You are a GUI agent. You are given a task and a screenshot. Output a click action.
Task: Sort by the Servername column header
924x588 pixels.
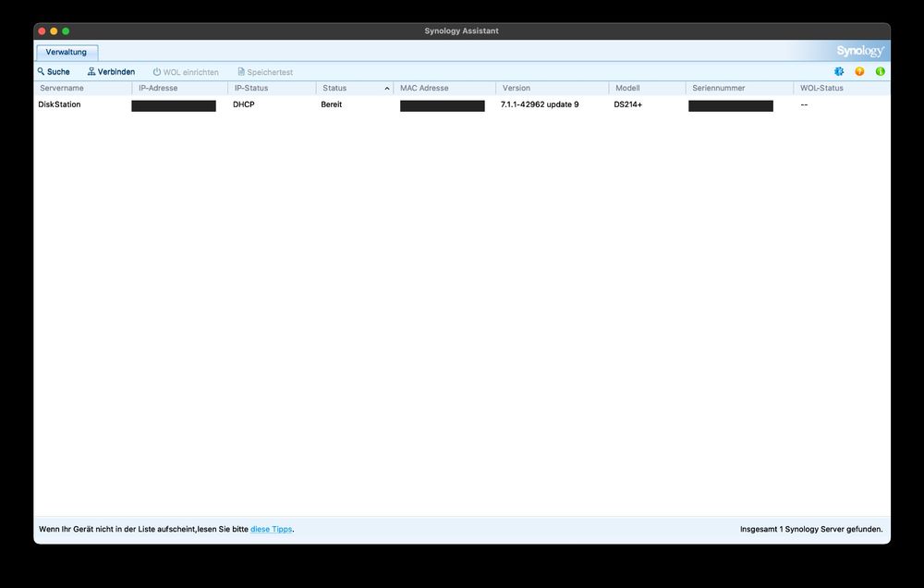point(63,88)
